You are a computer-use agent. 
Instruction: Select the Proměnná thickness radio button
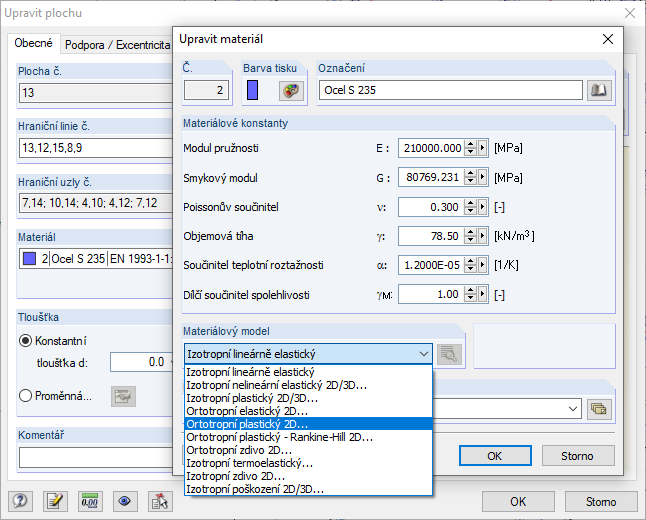coord(26,395)
